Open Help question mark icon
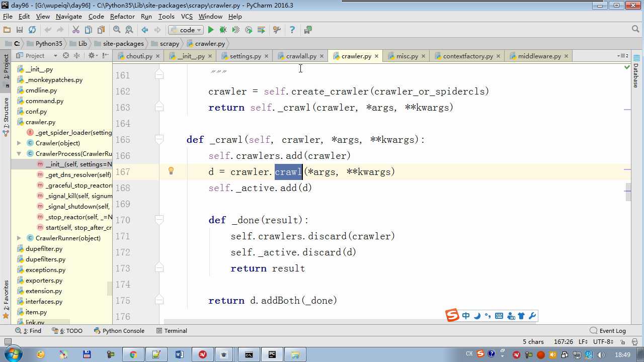This screenshot has width=644, height=362. (x=292, y=30)
